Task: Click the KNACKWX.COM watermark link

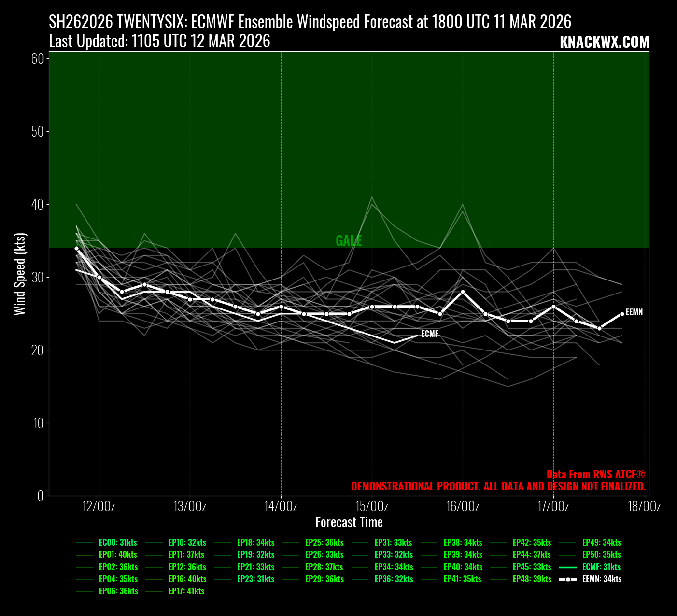Action: [604, 42]
